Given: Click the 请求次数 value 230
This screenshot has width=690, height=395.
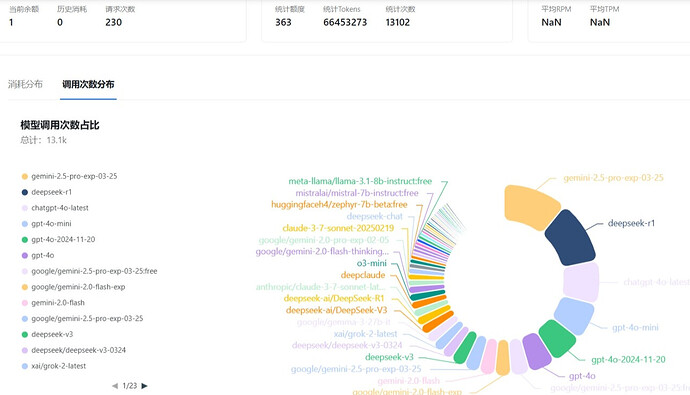Looking at the screenshot, I should pyautogui.click(x=114, y=22).
